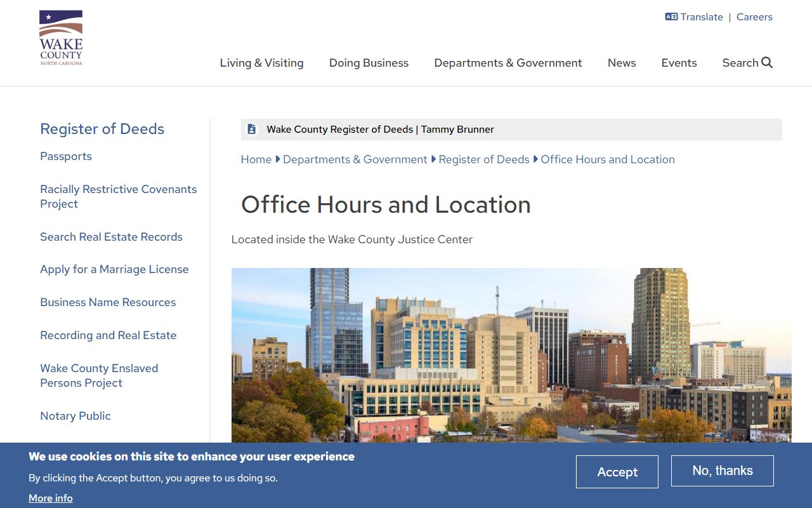The image size is (812, 508).
Task: Open the More info cookie link
Action: pos(51,498)
